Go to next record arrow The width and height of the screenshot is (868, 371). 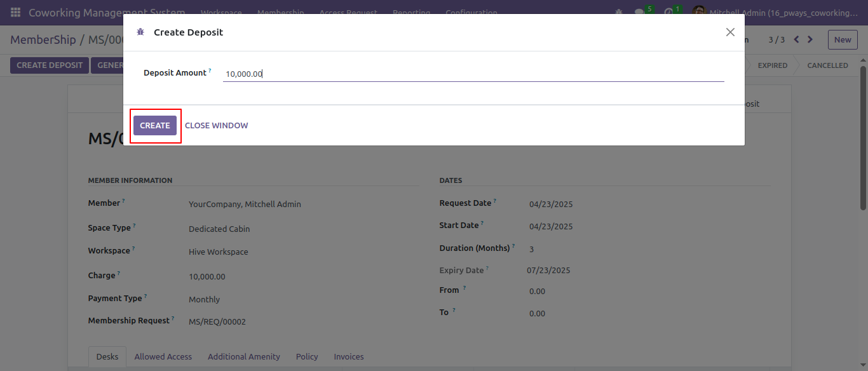click(x=810, y=39)
